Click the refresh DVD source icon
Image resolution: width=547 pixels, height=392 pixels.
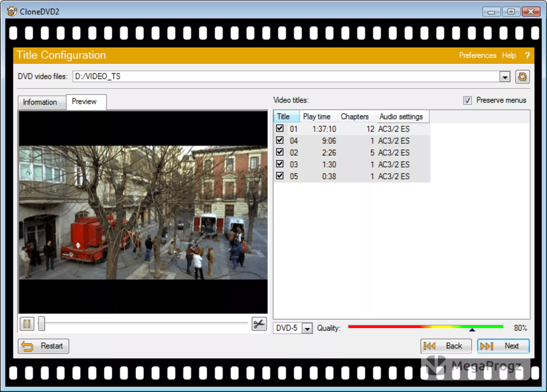tap(522, 77)
